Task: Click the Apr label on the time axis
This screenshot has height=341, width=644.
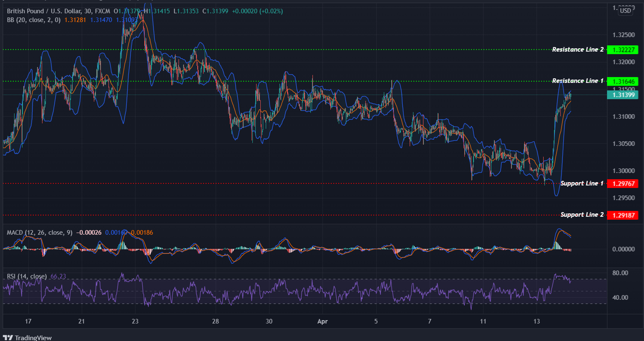Action: click(323, 322)
